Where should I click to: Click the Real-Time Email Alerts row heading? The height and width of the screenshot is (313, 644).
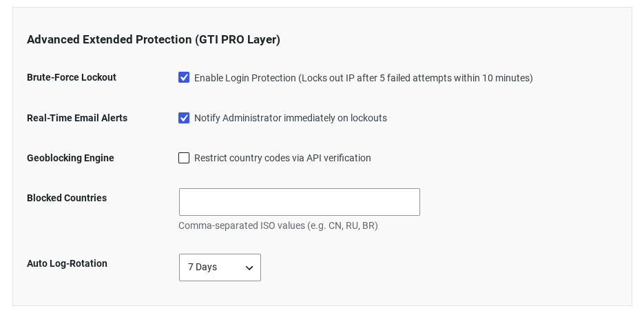tap(77, 118)
